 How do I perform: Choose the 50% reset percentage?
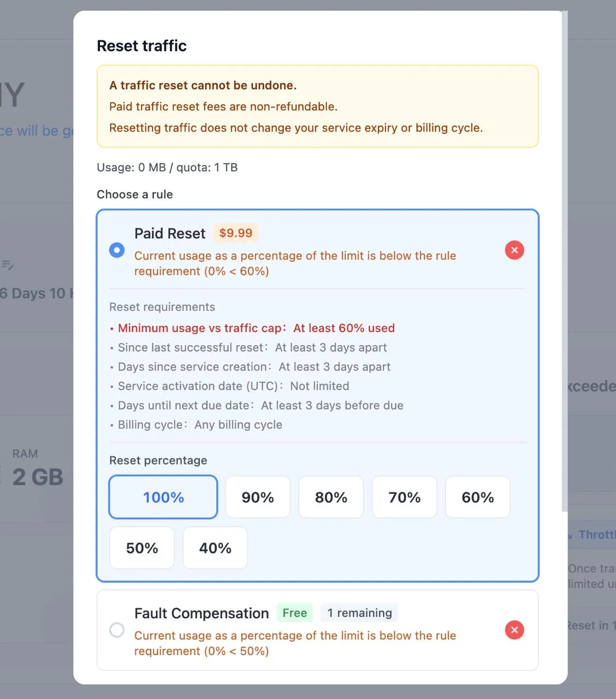[141, 548]
